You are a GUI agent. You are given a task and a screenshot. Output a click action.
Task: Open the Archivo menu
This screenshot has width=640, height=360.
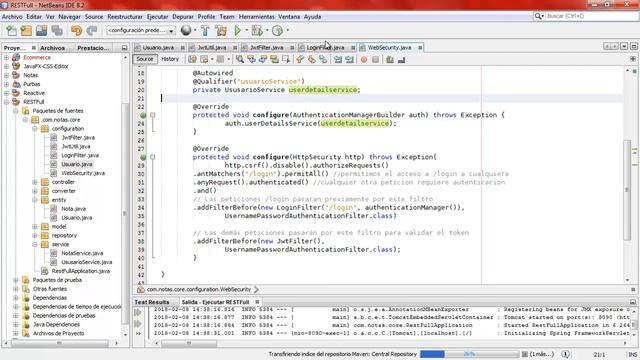tap(12, 17)
